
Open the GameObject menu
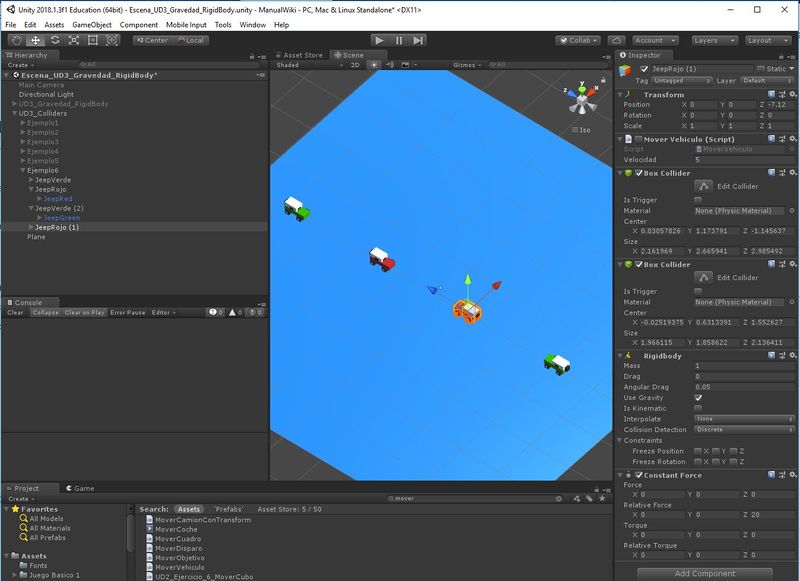pos(92,24)
